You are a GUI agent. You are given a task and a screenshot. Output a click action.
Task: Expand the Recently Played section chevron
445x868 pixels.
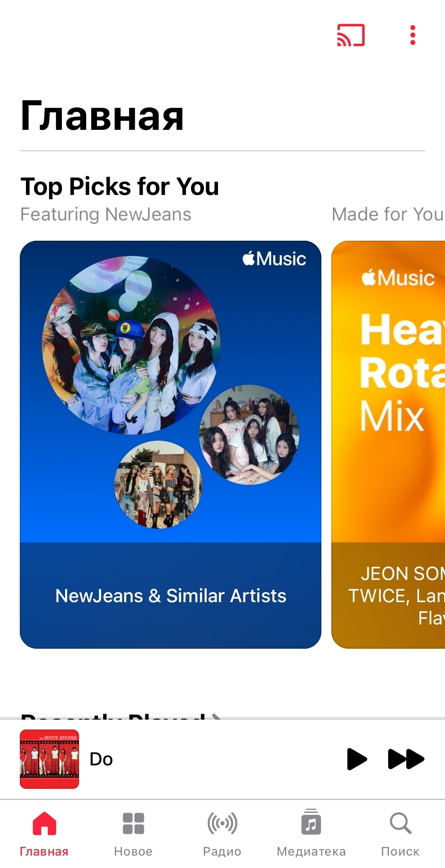(216, 717)
